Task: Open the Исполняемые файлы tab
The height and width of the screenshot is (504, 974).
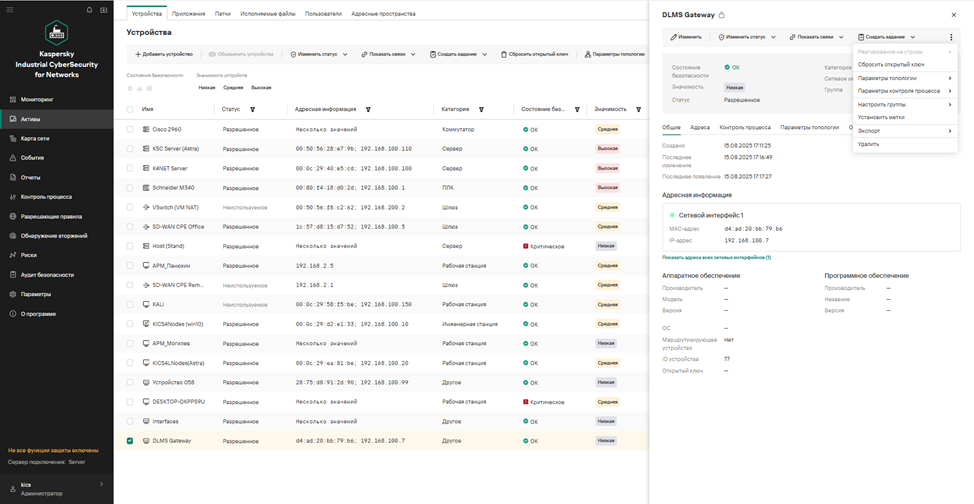Action: click(x=268, y=14)
